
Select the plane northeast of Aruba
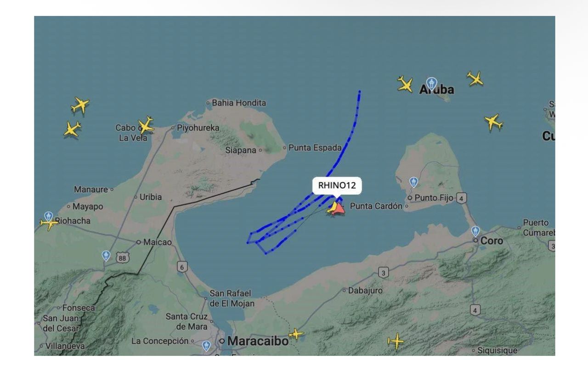click(475, 78)
